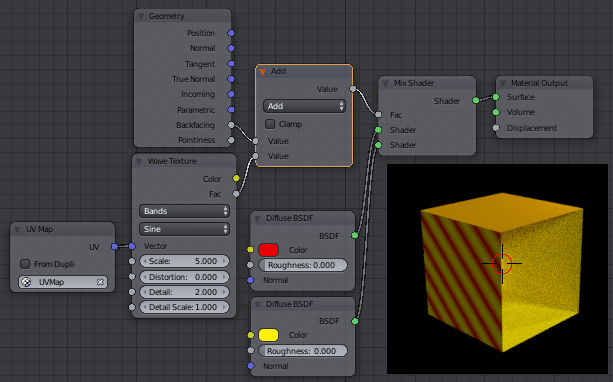Click the Backfacing output socket
The image size is (613, 382).
tap(231, 125)
